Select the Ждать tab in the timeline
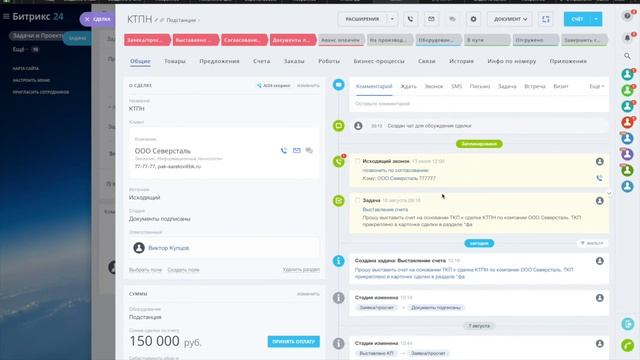640x360 pixels. coord(408,87)
